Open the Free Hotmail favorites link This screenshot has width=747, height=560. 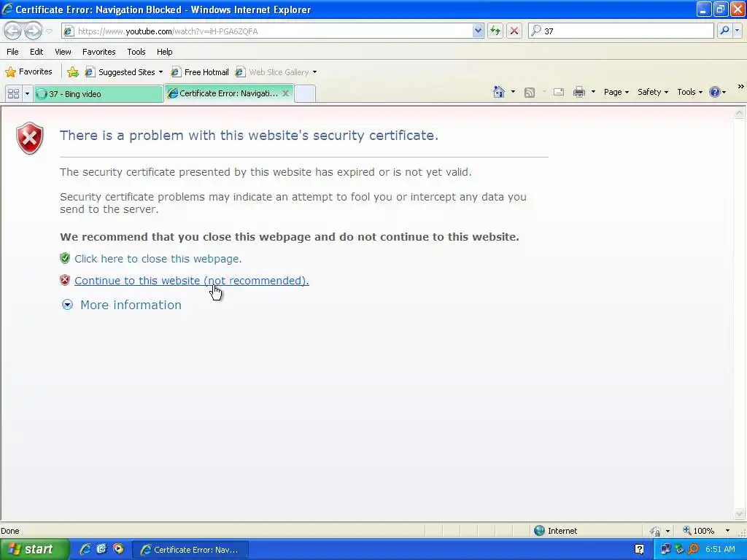pos(200,72)
